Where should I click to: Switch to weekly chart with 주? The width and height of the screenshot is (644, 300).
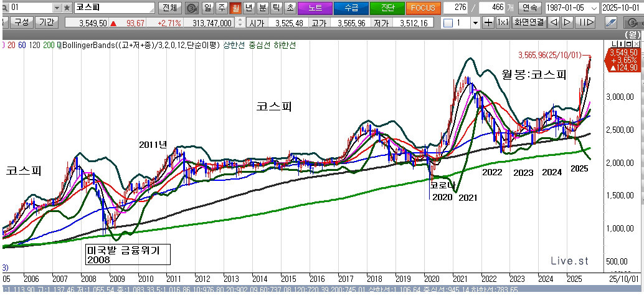pos(221,8)
